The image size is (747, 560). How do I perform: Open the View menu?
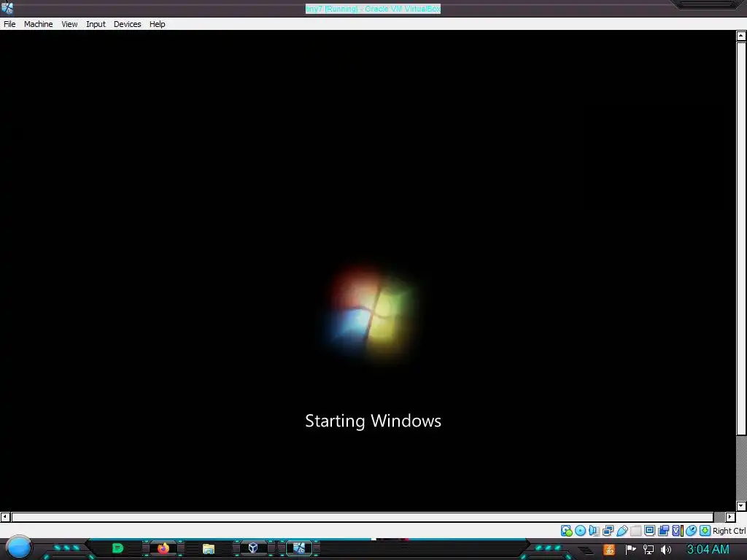[69, 24]
